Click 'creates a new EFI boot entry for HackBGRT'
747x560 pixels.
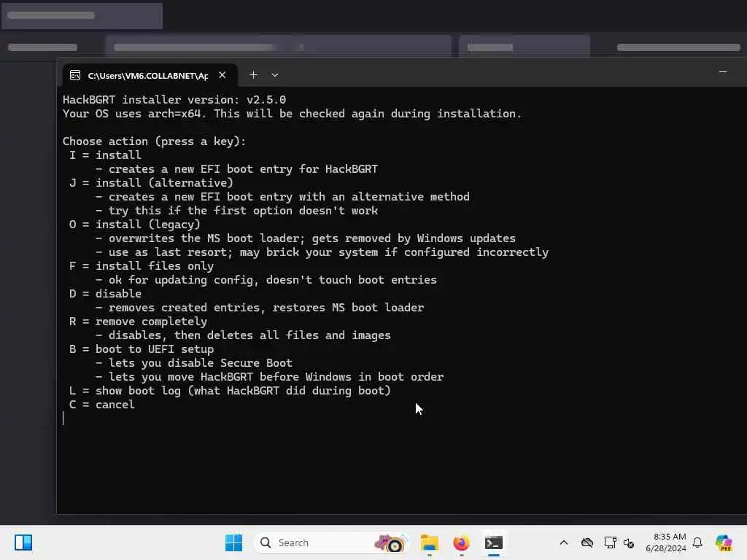coord(236,169)
